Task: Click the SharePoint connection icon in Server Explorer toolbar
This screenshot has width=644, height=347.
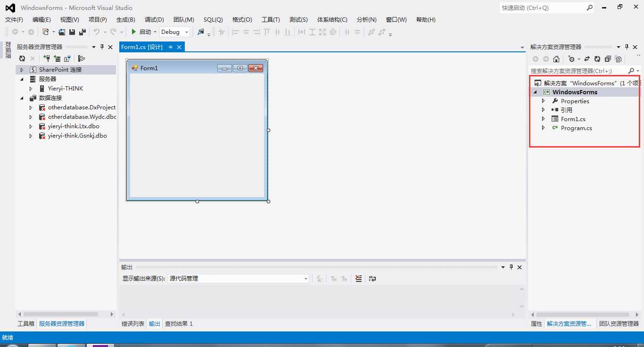Action: [67, 58]
